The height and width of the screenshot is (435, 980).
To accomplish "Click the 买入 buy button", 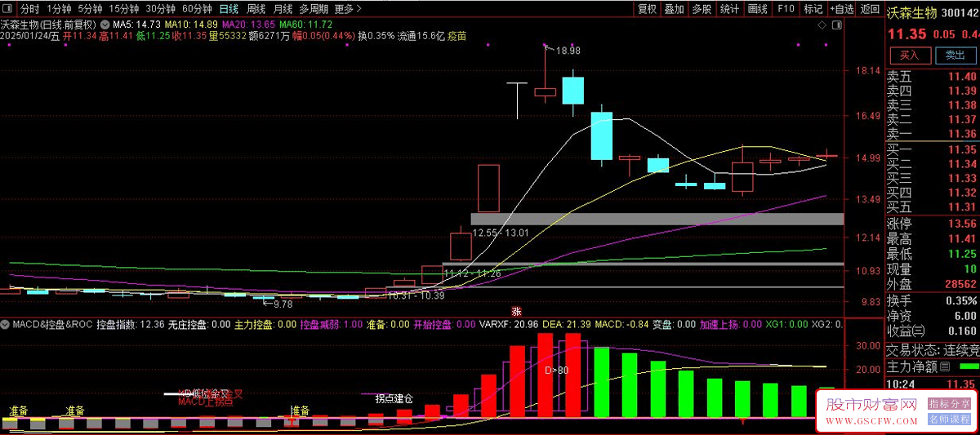I will (x=909, y=55).
